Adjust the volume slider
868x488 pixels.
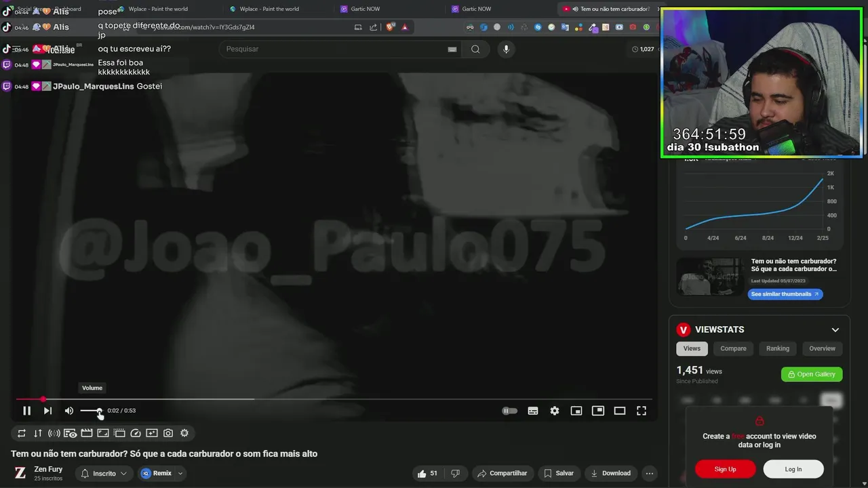91,411
